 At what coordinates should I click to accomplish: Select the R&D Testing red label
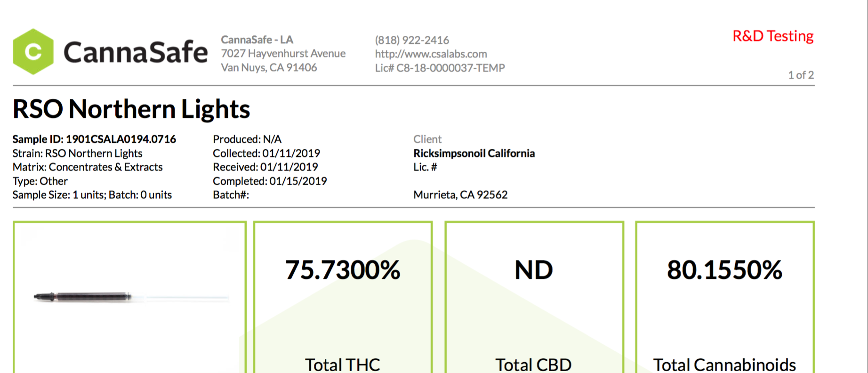(x=773, y=36)
